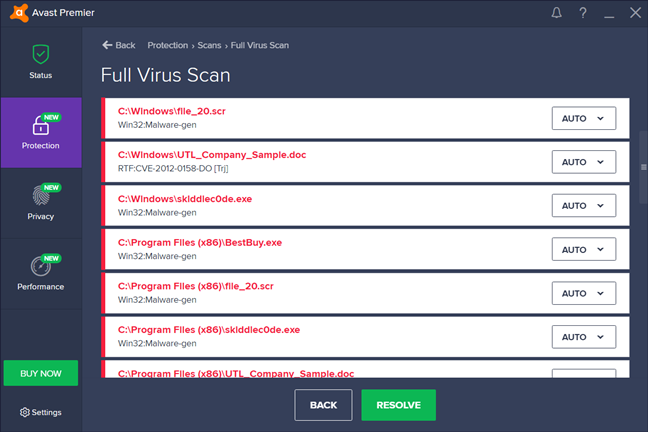Select Privacy label in sidebar
The height and width of the screenshot is (432, 648).
(40, 216)
